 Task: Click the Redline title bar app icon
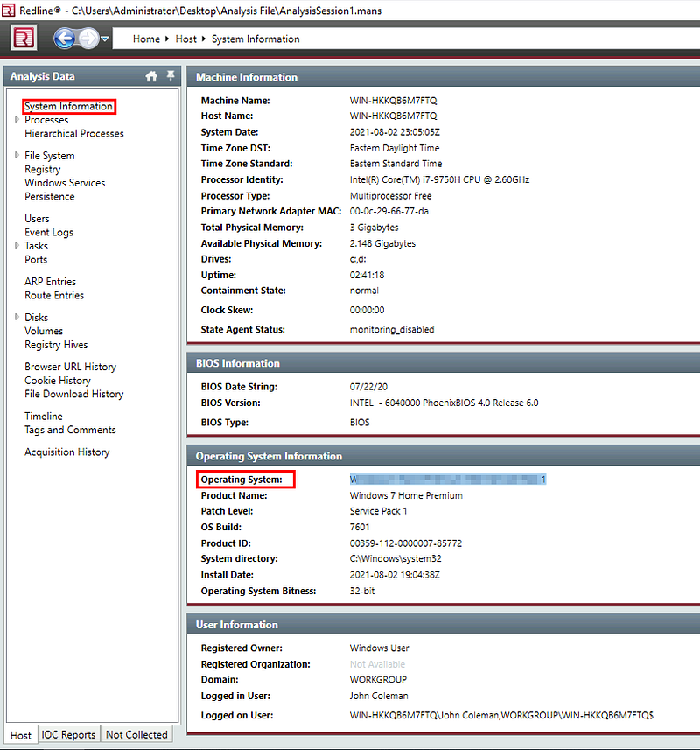[x=8, y=10]
